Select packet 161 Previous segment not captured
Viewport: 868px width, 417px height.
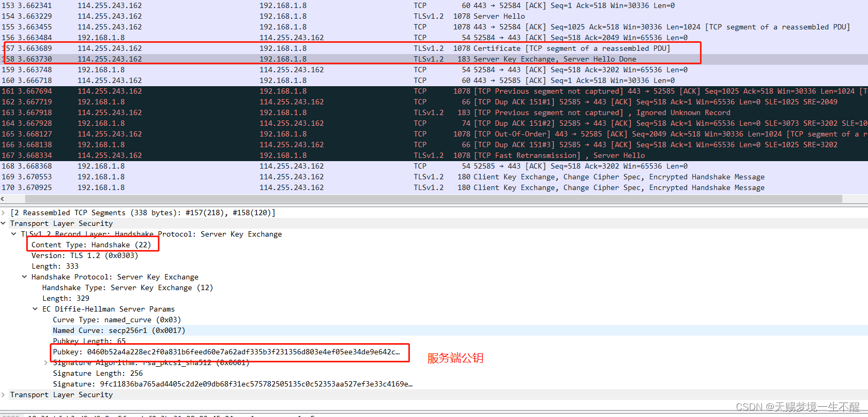coord(434,91)
